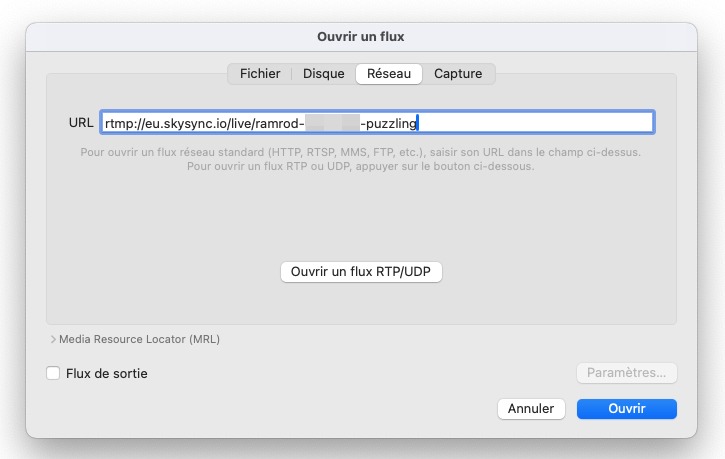The image size is (725, 459).
Task: Switch to the Disque tab
Action: [x=324, y=74]
